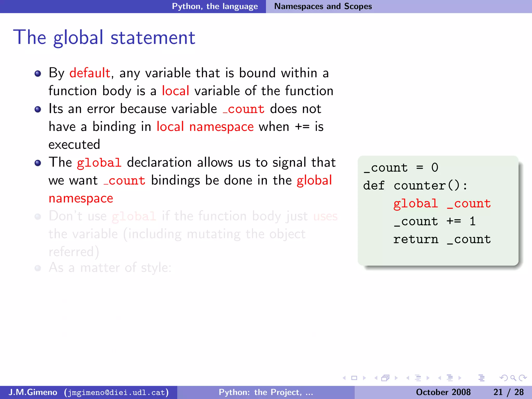Viewport: 532px width, 399px height.
Task: Go to previous section arrow
Action: pyautogui.click(x=440, y=378)
